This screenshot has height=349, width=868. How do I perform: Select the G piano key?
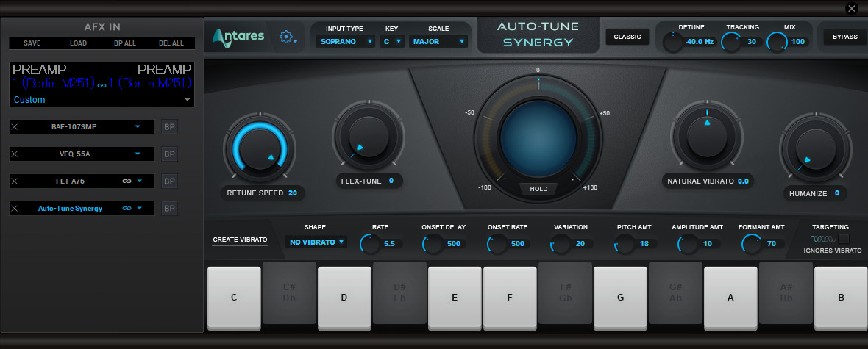tap(620, 298)
